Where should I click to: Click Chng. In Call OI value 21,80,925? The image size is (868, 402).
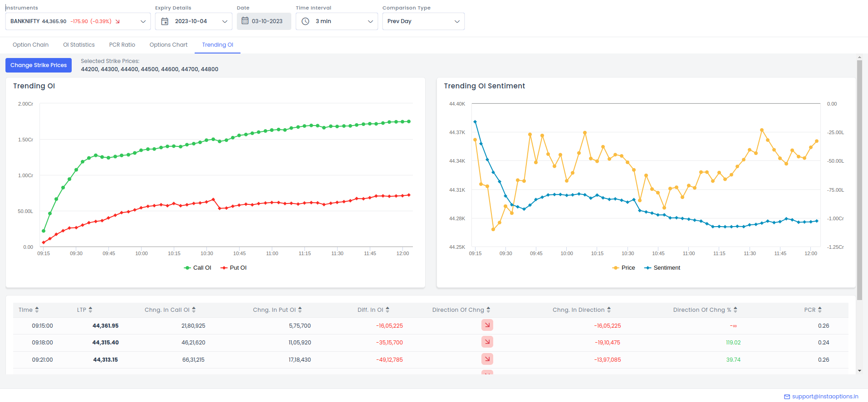pyautogui.click(x=193, y=326)
